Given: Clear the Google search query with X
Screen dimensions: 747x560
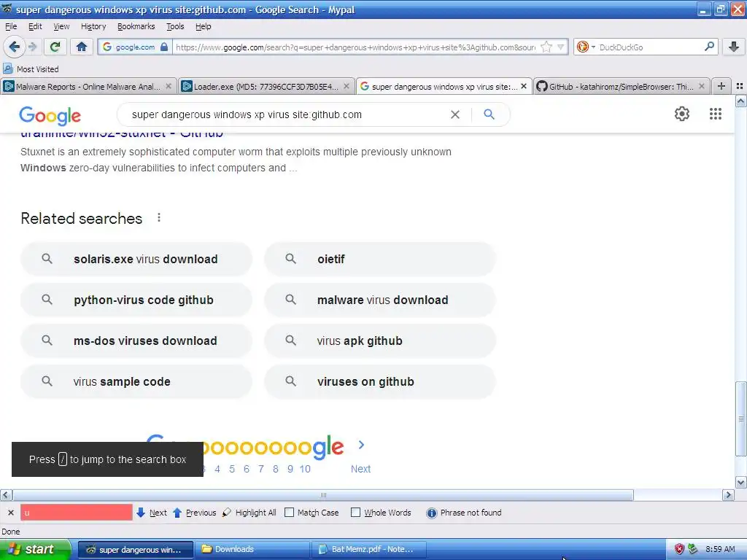Looking at the screenshot, I should pos(455,114).
